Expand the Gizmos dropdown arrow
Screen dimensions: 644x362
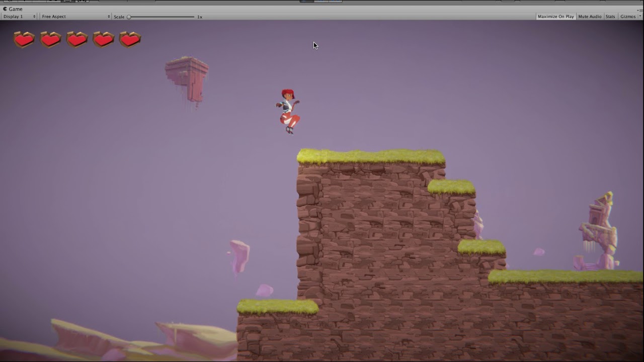(640, 17)
